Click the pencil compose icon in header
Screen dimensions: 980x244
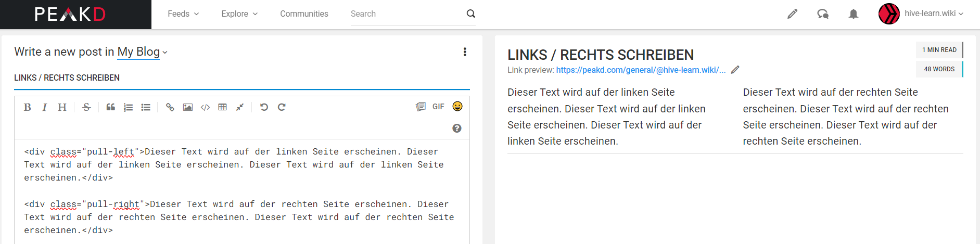(x=792, y=14)
